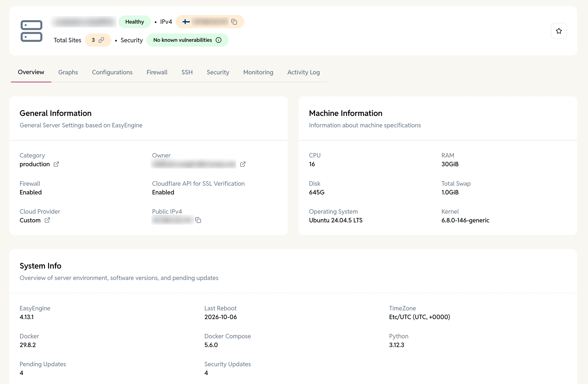The image size is (588, 384).
Task: Click the Security Updates count 4
Action: (206, 373)
